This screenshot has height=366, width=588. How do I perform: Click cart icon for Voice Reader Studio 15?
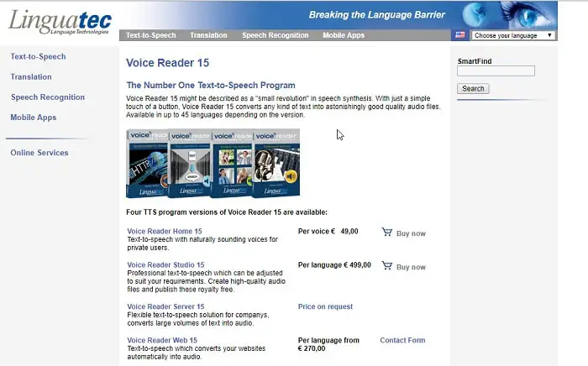click(387, 266)
